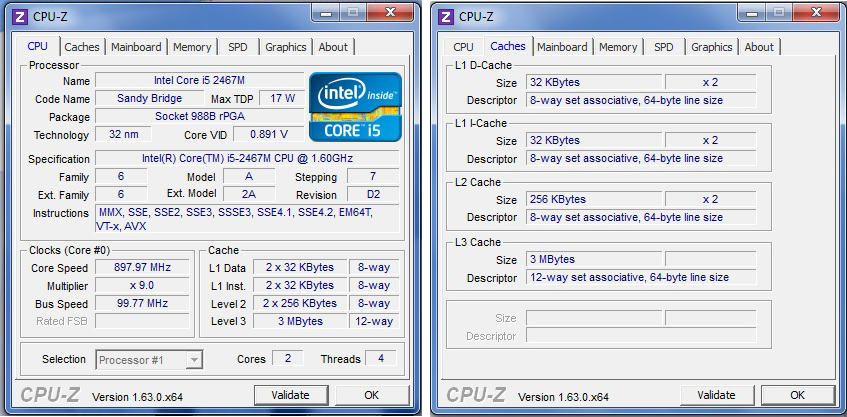Click the empty Rated FSB field
847x417 pixels.
(143, 321)
